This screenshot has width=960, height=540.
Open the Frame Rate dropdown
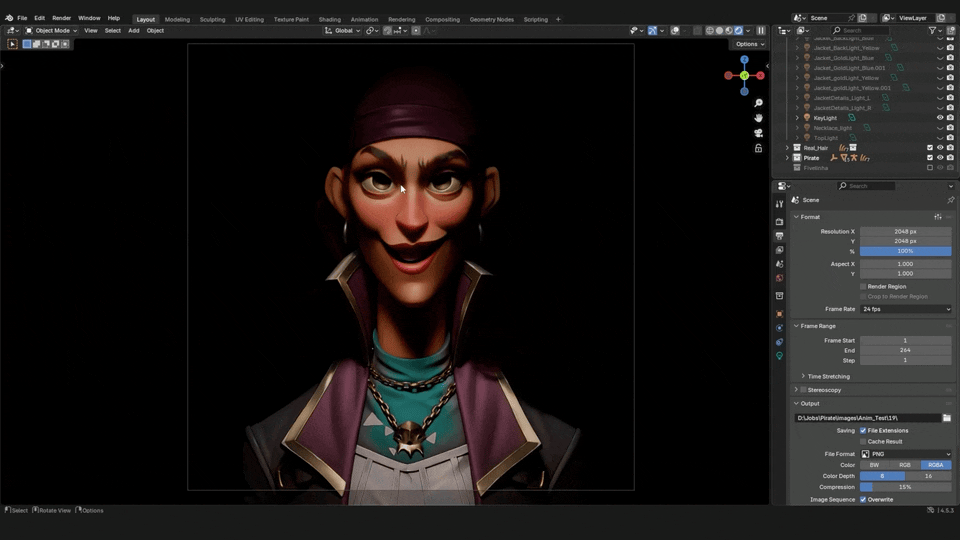905,309
